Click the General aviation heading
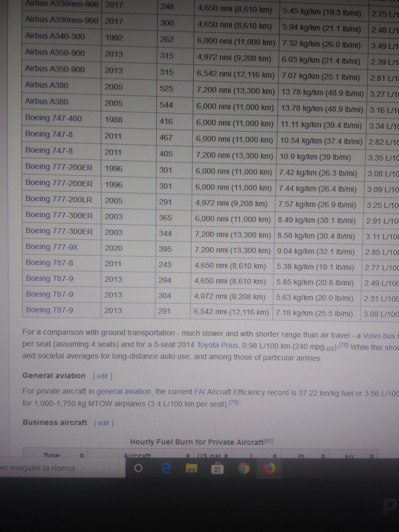This screenshot has height=532, width=399. tap(54, 375)
